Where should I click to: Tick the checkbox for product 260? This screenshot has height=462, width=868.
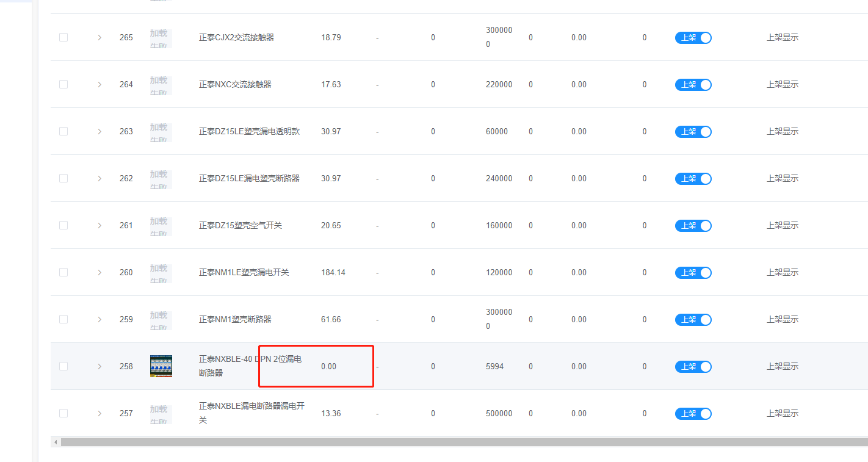coord(63,272)
